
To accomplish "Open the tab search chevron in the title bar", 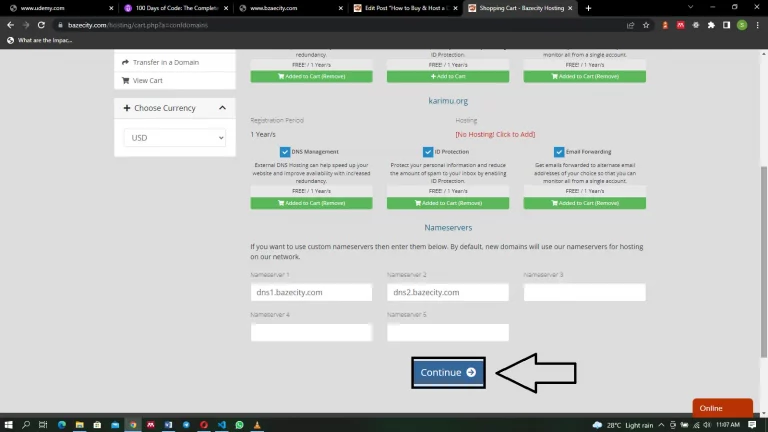I will coord(690,7).
